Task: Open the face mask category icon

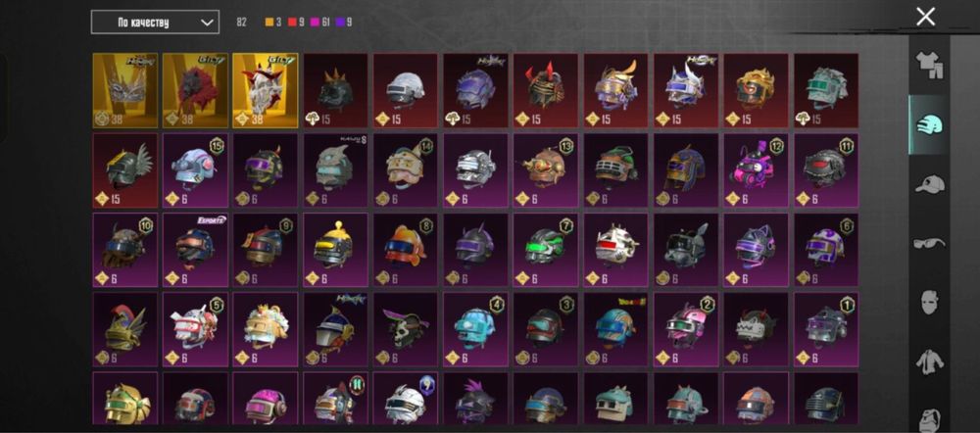Action: [x=929, y=302]
